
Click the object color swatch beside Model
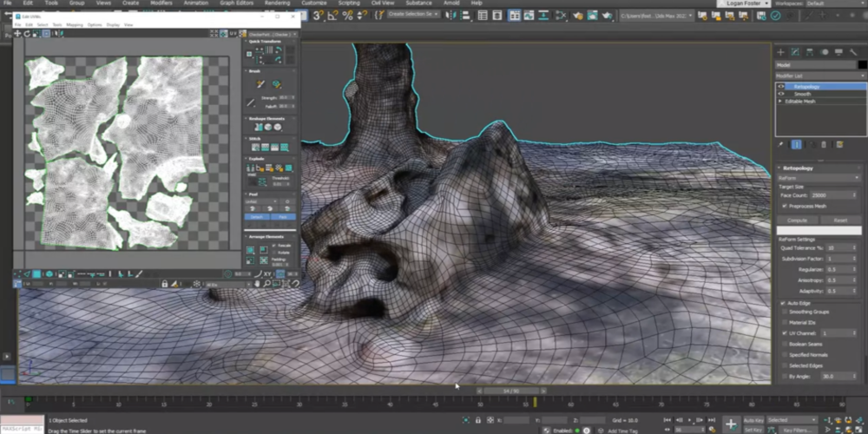pyautogui.click(x=862, y=65)
